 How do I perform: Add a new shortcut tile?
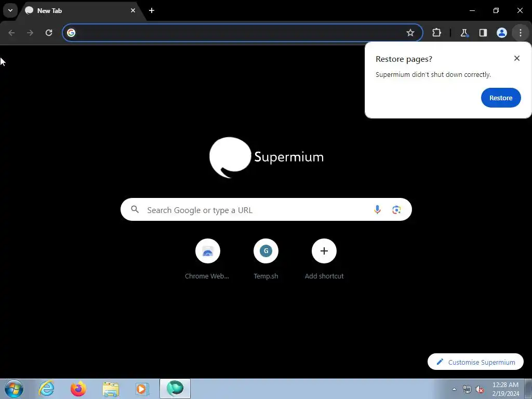[324, 260]
